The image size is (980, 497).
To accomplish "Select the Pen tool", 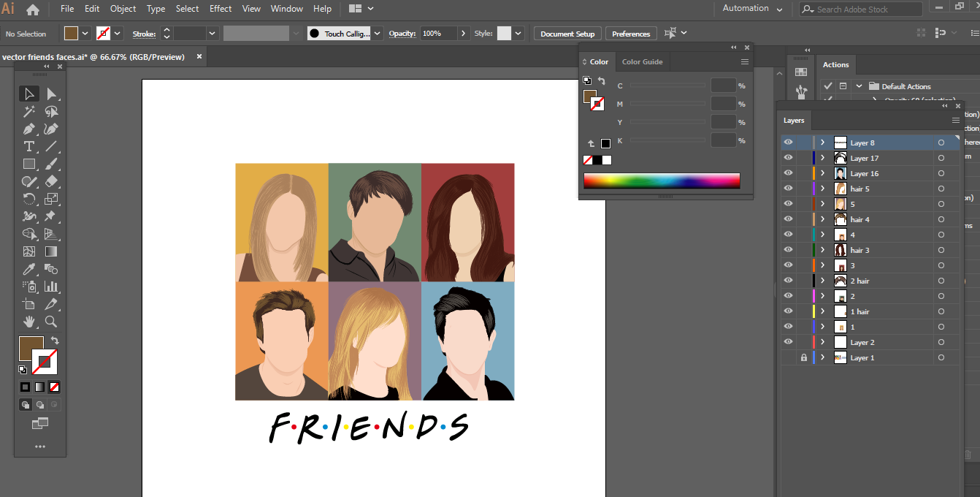I will [29, 129].
